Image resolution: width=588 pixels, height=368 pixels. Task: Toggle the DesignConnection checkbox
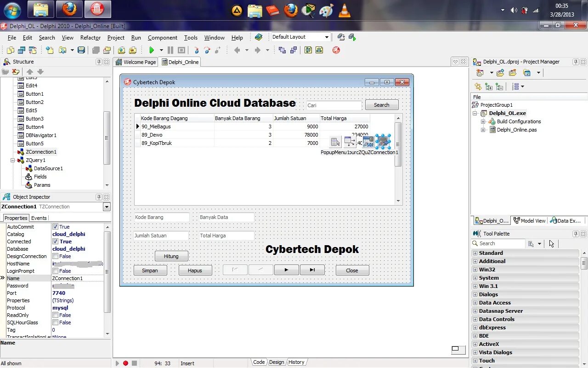point(55,256)
